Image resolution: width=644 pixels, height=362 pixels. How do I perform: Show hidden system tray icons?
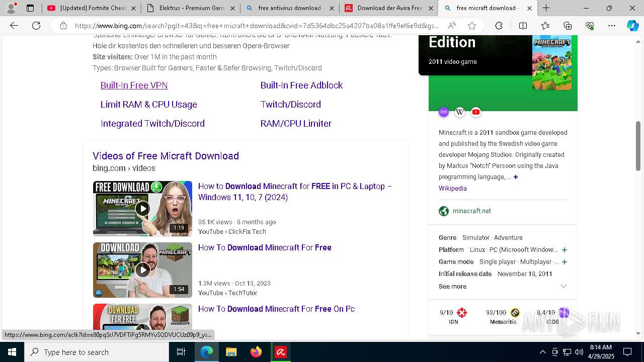(x=542, y=352)
